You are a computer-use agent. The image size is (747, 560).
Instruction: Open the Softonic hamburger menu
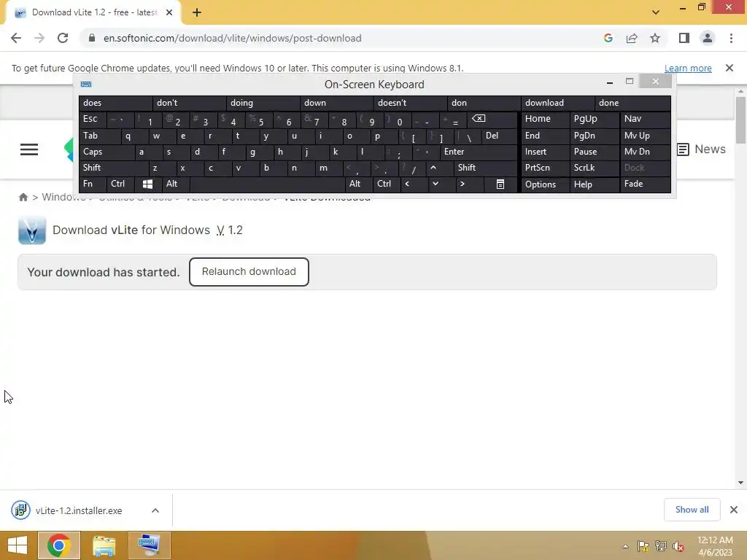click(x=29, y=149)
